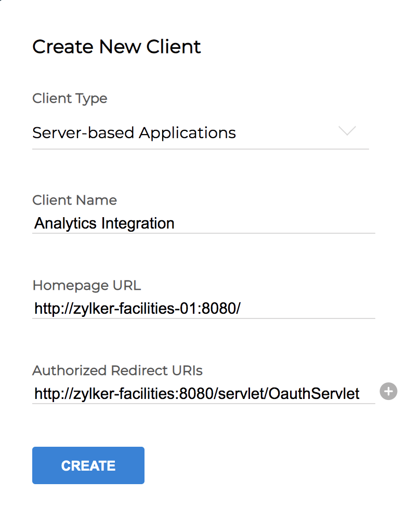Image resolution: width=420 pixels, height=507 pixels.
Task: Expand the Client Type dropdown chevron
Action: (x=347, y=131)
